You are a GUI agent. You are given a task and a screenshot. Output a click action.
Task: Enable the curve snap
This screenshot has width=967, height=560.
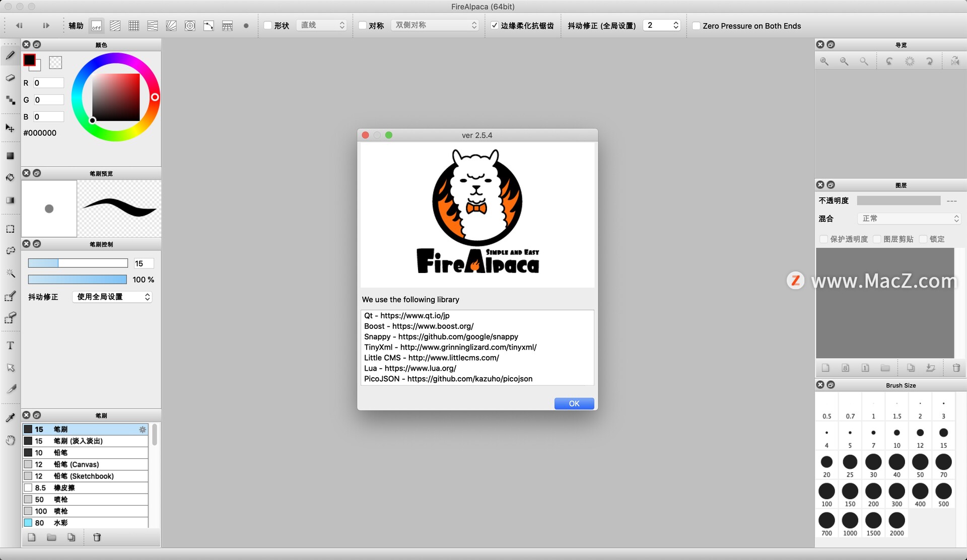pos(209,26)
